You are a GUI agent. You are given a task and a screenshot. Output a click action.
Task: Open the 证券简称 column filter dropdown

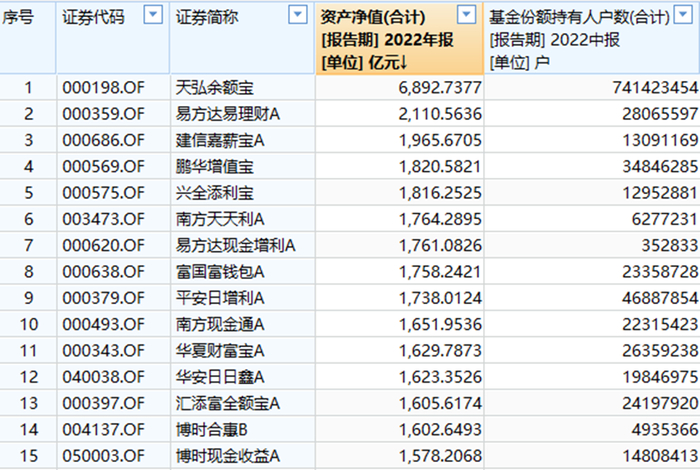tap(298, 15)
